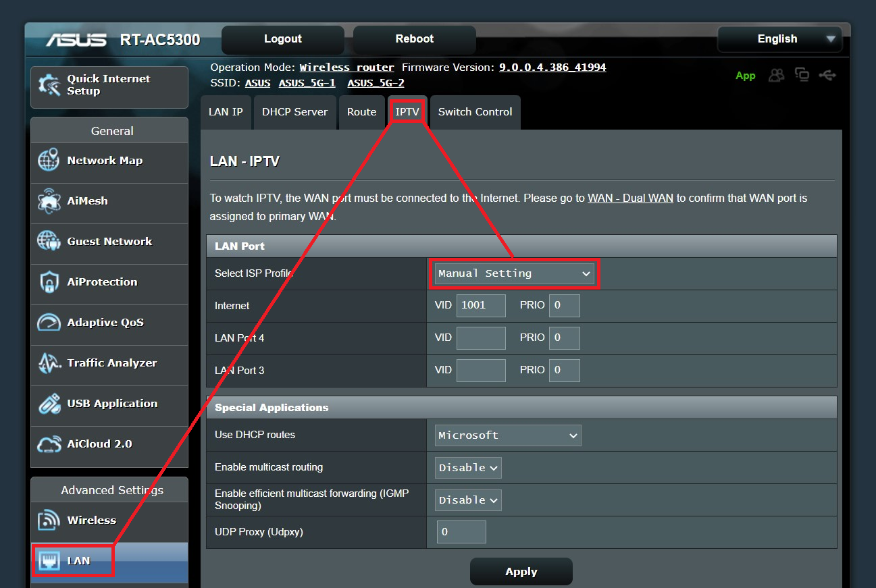Click the Apply button
Viewport: 876px width, 588px height.
[521, 572]
